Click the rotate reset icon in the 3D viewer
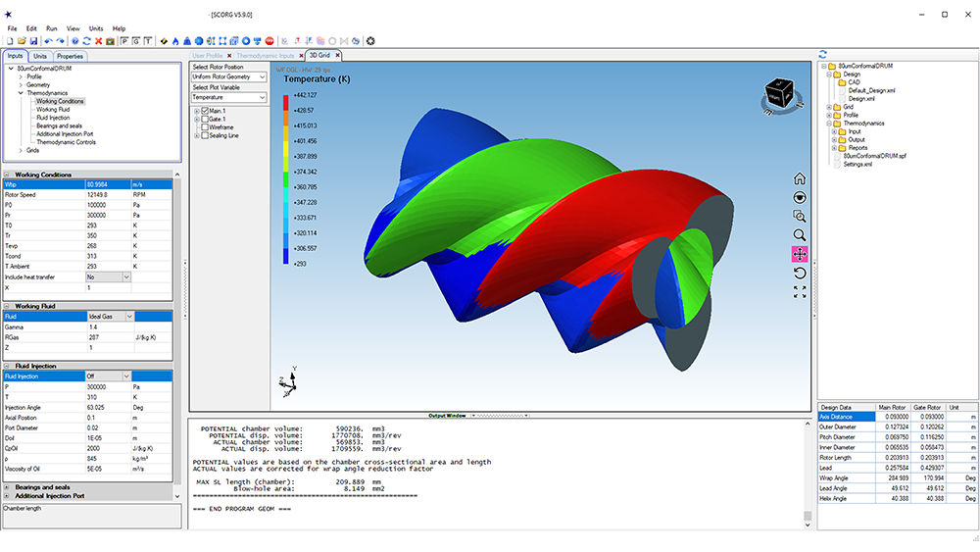Screen dimensions: 980x552 coord(800,274)
